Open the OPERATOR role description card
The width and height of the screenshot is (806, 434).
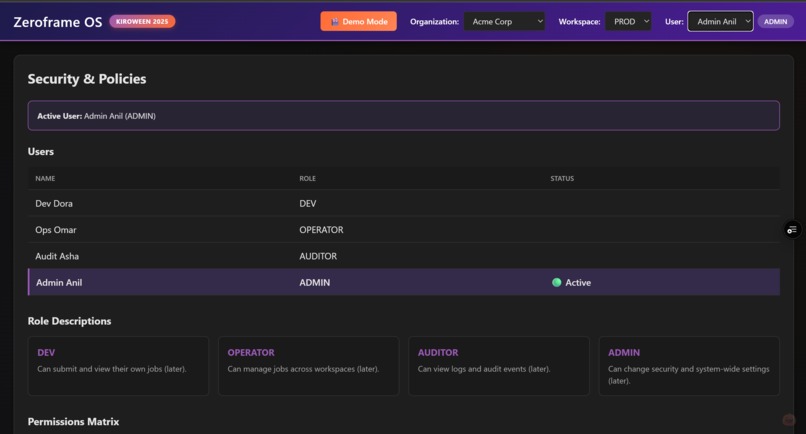pos(308,366)
